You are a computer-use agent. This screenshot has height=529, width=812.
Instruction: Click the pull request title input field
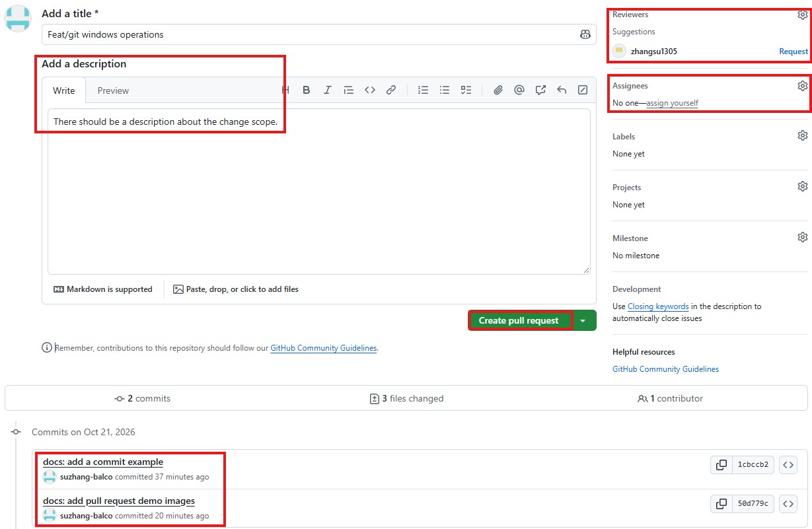click(x=318, y=34)
